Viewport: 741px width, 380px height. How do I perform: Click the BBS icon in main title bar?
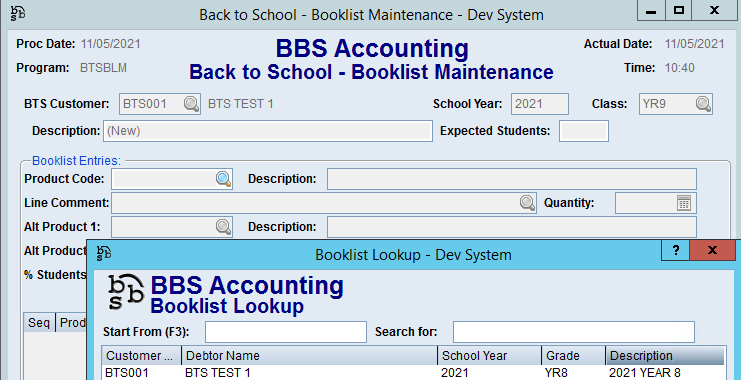coord(18,13)
